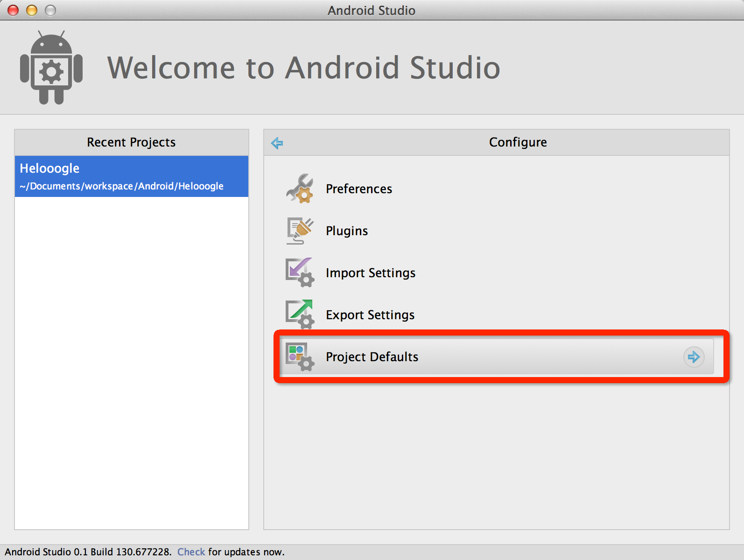Select Import Settings

371,273
